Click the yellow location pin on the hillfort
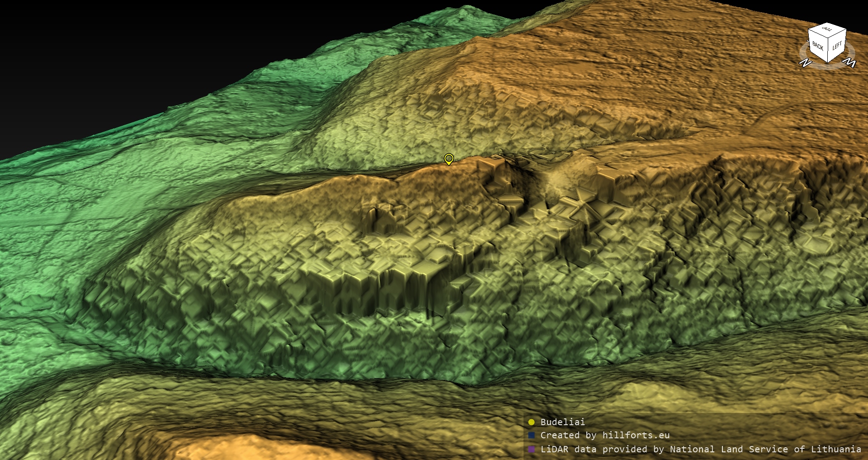Screen dimensions: 868x460 point(448,159)
